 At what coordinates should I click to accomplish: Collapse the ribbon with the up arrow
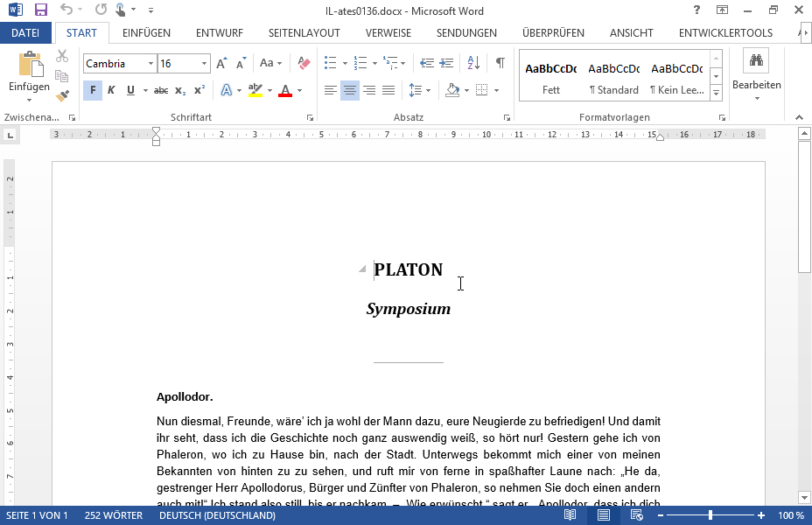(799, 117)
